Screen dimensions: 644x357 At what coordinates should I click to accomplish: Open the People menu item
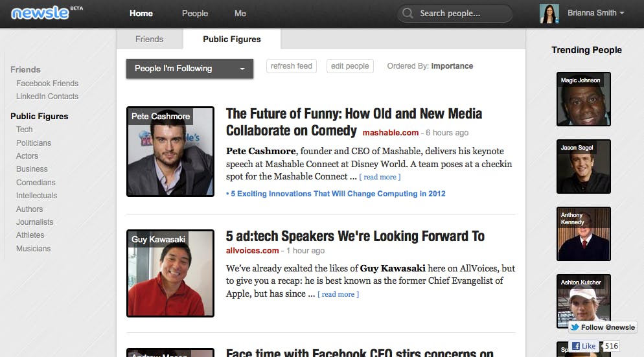point(195,13)
